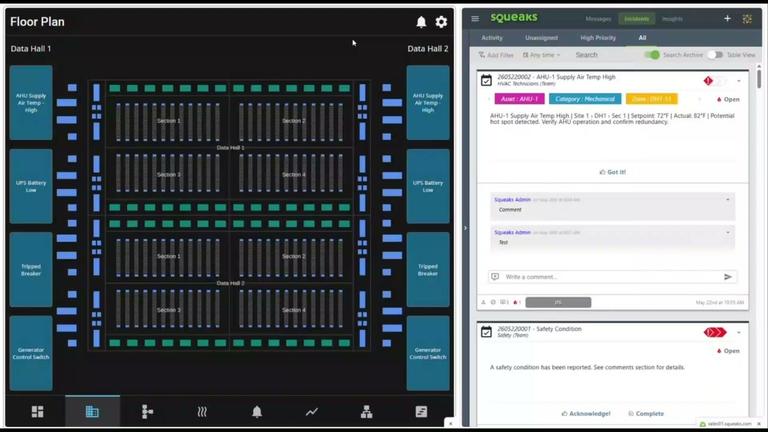The image size is (768, 432).
Task: Open the dashboard grid view in bottom navigation
Action: point(38,411)
